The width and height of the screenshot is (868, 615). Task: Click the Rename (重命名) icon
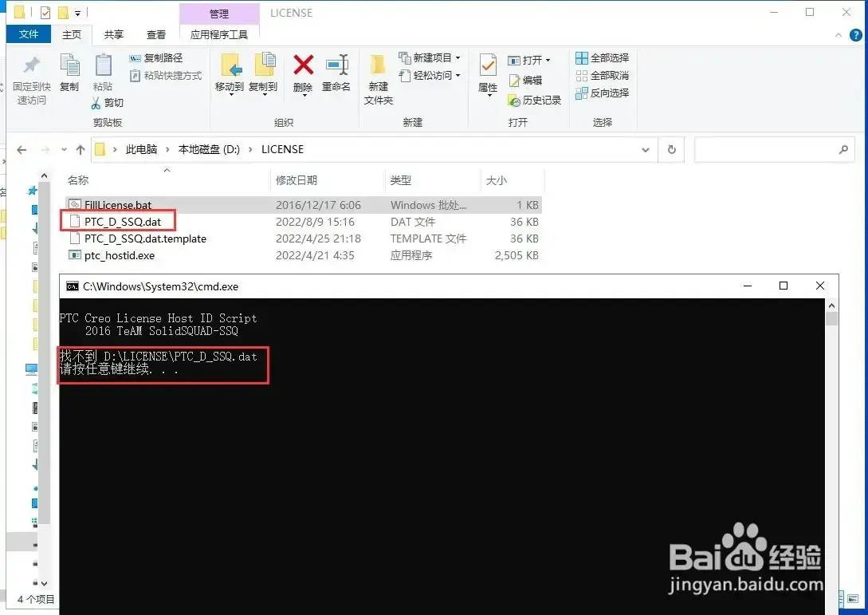(x=336, y=65)
